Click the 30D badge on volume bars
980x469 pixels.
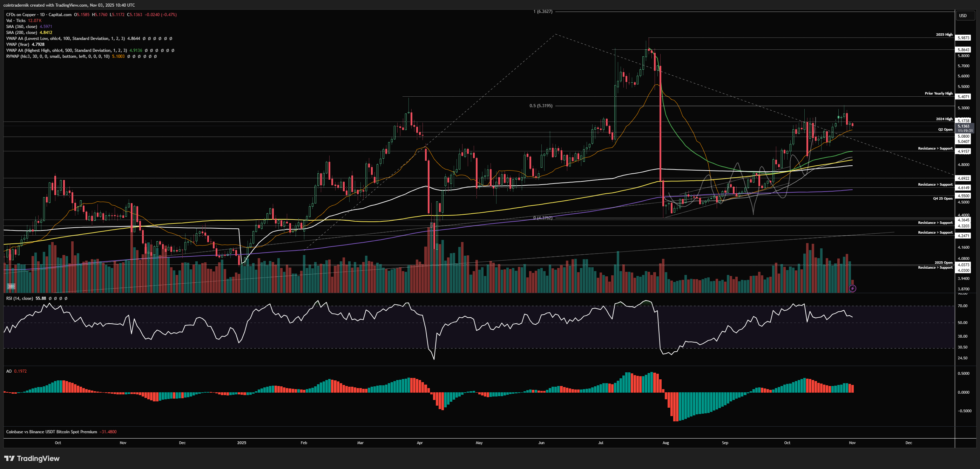click(x=11, y=286)
